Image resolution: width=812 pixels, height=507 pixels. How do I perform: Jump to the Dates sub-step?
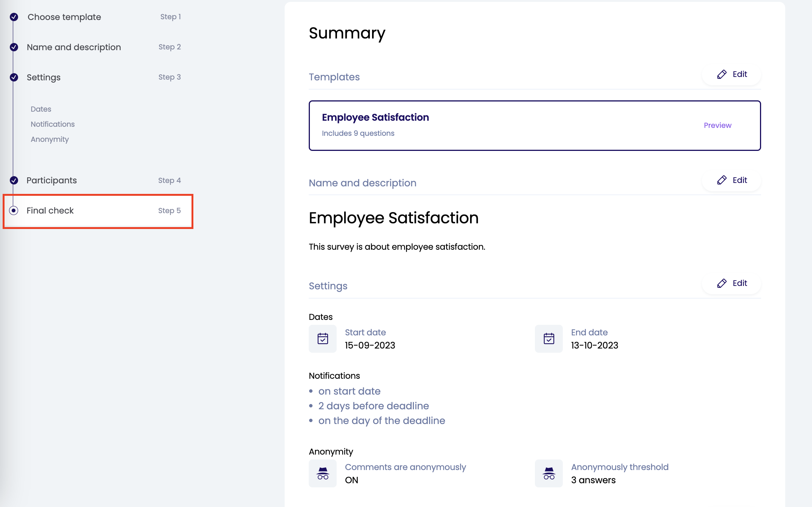tap(41, 109)
